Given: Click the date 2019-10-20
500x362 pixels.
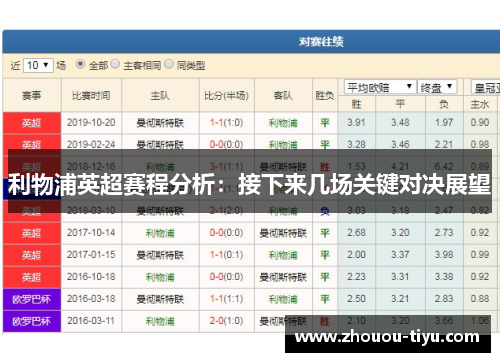Looking at the screenshot, I should click(x=91, y=123).
